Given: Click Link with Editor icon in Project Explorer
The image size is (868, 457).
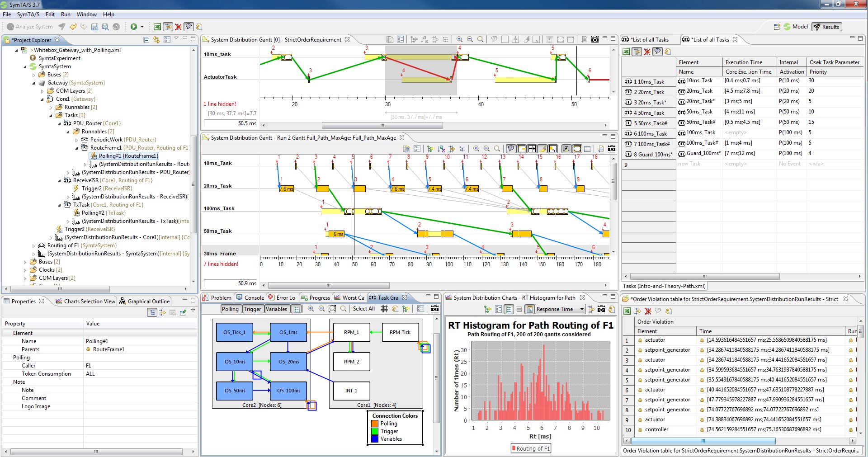Looking at the screenshot, I should pos(156,40).
